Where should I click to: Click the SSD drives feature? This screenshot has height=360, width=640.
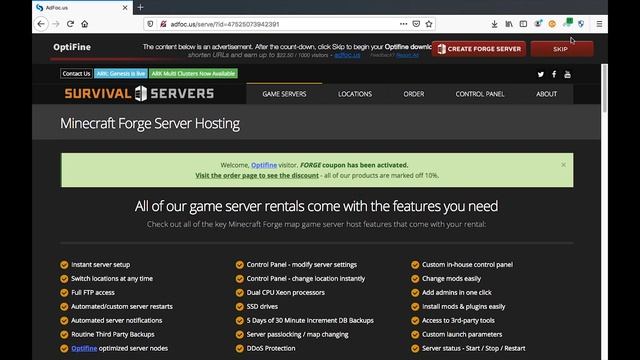262,307
